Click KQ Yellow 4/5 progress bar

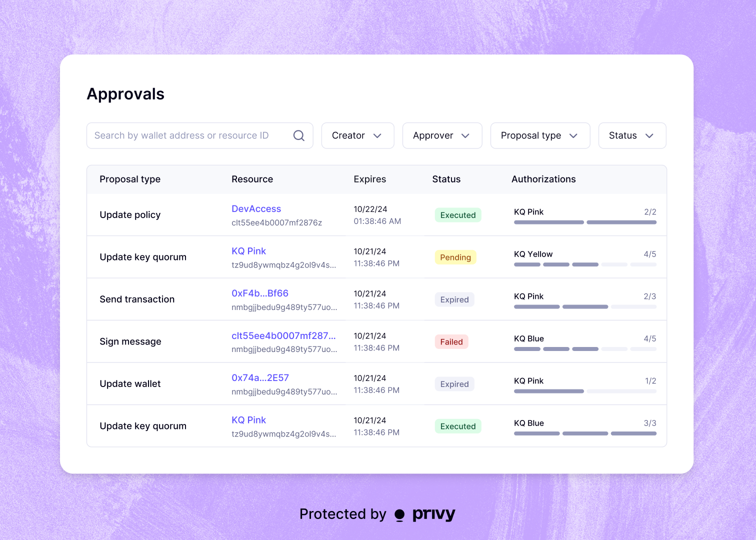coord(585,264)
